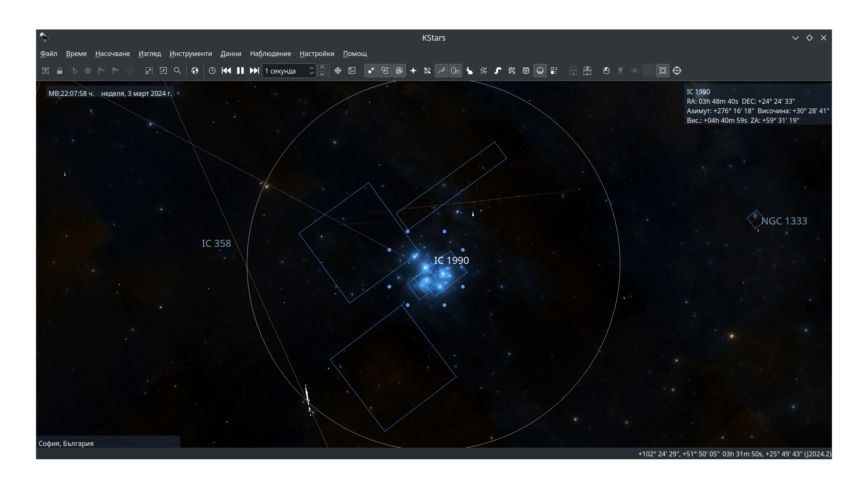
Task: Pause the simulation clock
Action: (240, 71)
